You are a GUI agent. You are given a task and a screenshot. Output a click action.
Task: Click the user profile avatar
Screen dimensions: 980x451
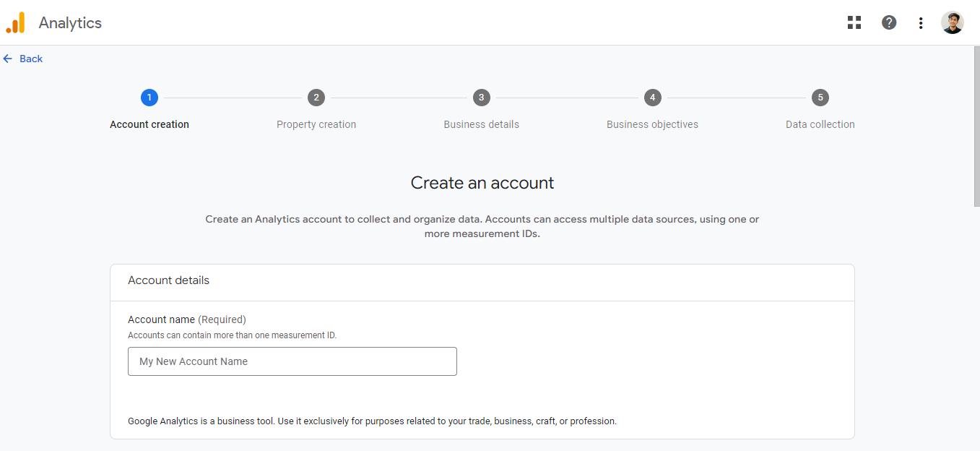(x=952, y=22)
